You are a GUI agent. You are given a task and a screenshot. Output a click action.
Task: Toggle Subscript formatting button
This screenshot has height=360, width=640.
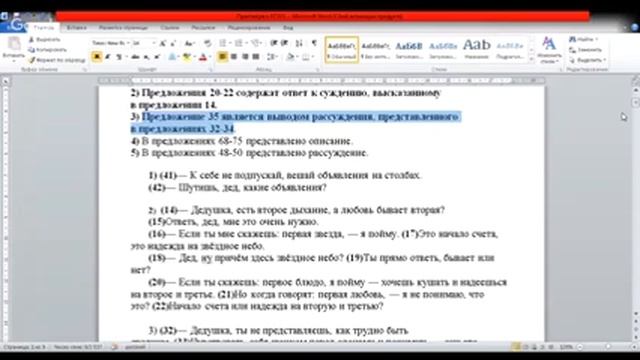point(146,57)
